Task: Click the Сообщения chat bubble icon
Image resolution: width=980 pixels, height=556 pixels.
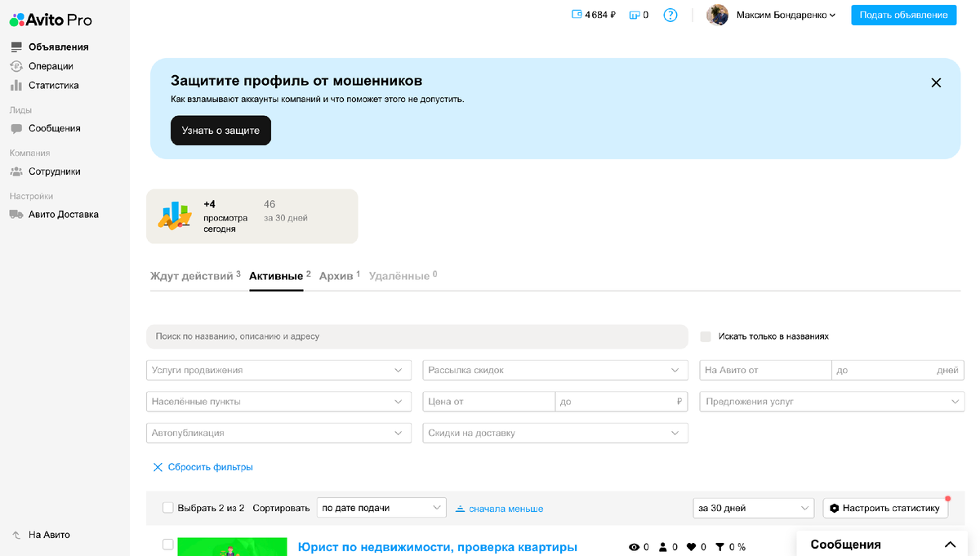Action: click(16, 128)
